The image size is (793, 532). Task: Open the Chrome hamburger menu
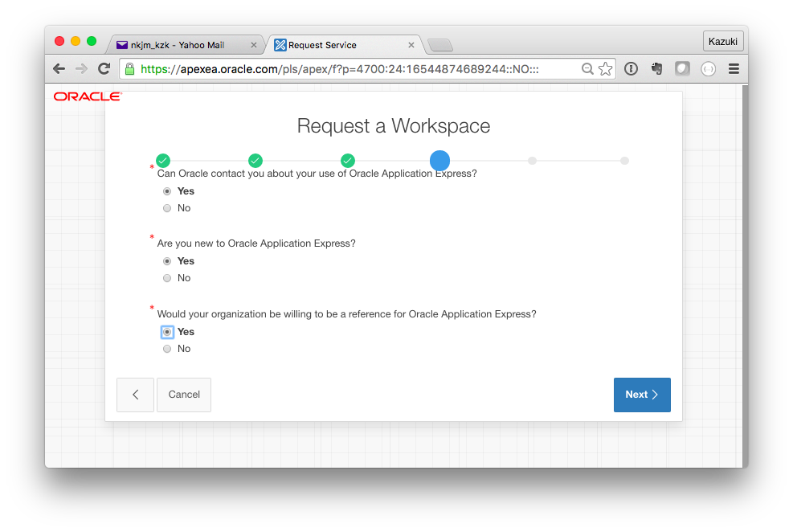tap(734, 69)
